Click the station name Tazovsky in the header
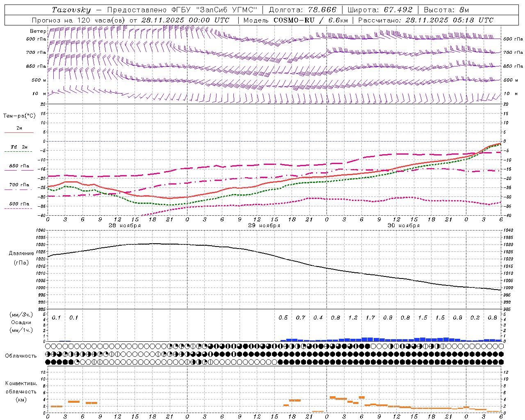Viewport: 525px width, 420px height. click(x=71, y=10)
